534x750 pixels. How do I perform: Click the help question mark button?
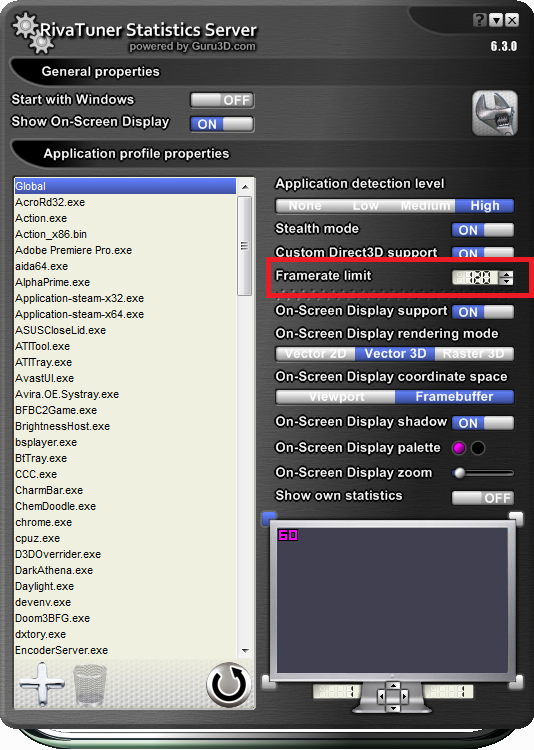(x=479, y=20)
